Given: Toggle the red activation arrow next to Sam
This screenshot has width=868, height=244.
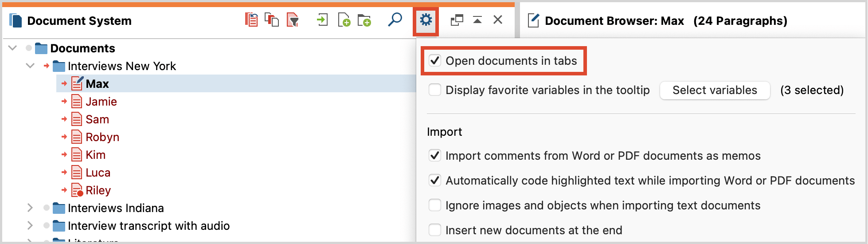Looking at the screenshot, I should pos(64,119).
